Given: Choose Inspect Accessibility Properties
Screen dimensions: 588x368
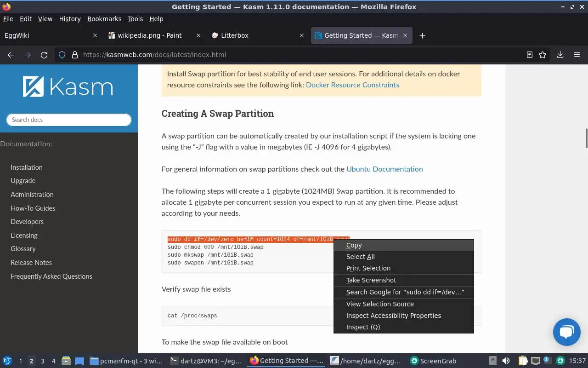Looking at the screenshot, I should pyautogui.click(x=403, y=316).
